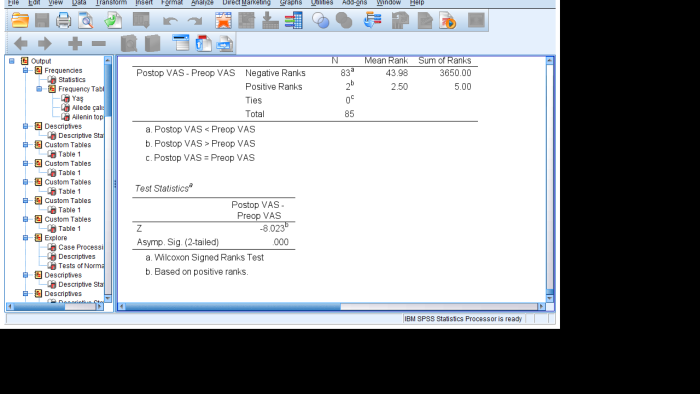This screenshot has height=394, width=700.
Task: Click the Asymp. Sig. (2-tailed) label
Action: (178, 242)
